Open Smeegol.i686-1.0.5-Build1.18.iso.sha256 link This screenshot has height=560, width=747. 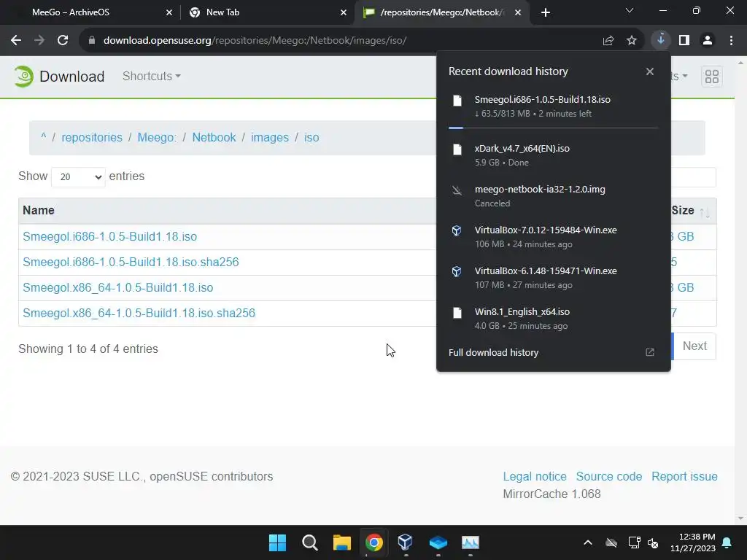(131, 262)
